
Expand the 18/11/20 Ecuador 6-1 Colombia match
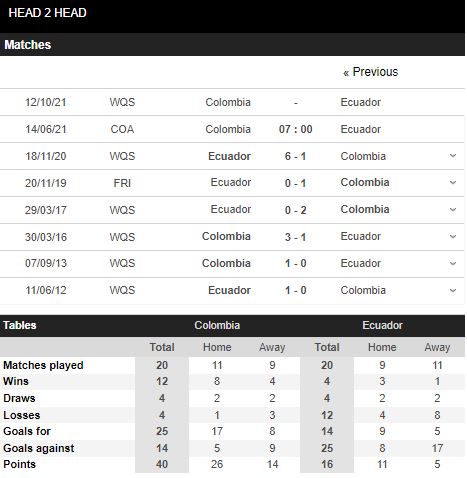coord(452,156)
